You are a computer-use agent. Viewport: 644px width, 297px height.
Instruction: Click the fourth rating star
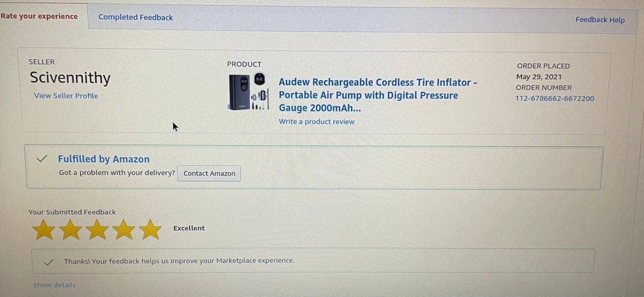coord(124,229)
